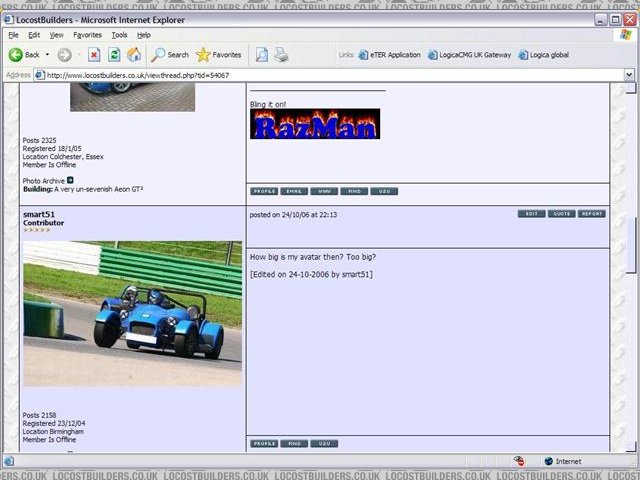
Task: Click 'Location Birmingham' text
Action: coord(53,431)
